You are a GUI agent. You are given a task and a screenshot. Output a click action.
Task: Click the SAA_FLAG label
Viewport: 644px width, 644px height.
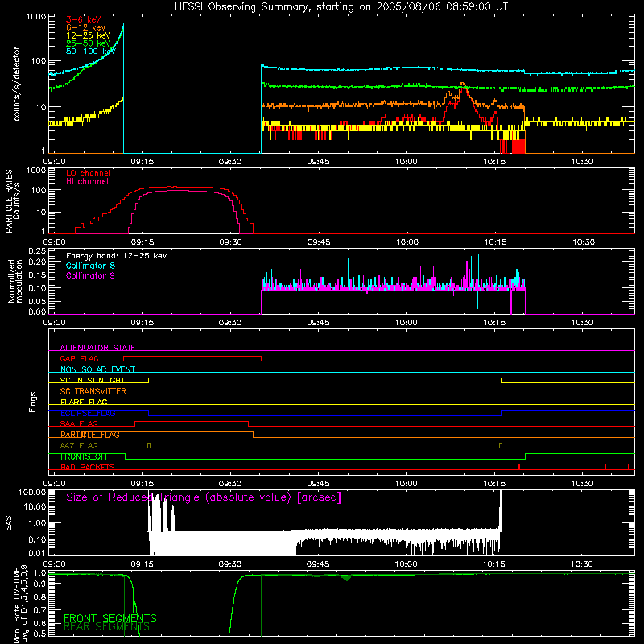click(x=79, y=423)
